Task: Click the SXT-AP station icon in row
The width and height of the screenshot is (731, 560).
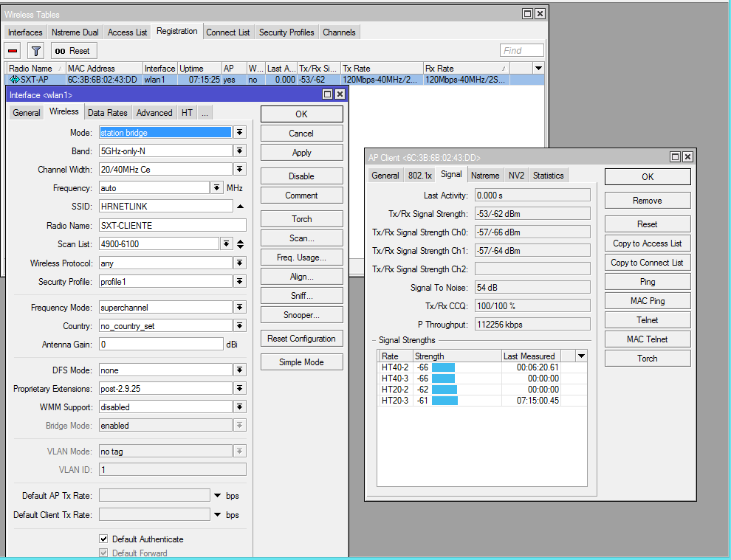Action: tap(14, 79)
